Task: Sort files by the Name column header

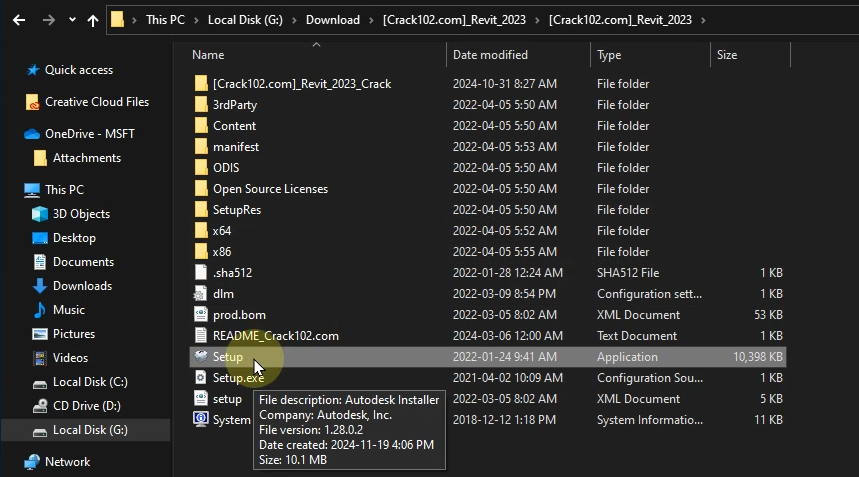Action: (208, 55)
